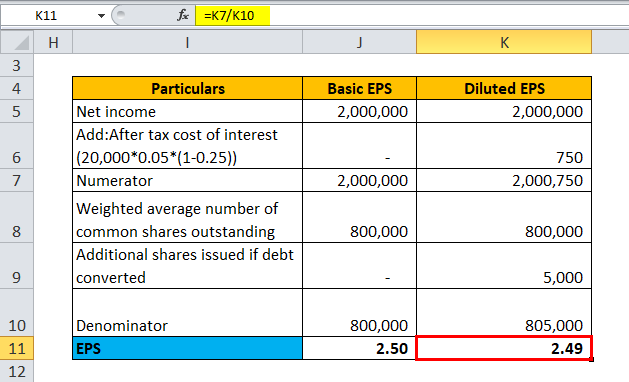
Task: Click the Basic EPS additional shares dash
Action: point(359,266)
